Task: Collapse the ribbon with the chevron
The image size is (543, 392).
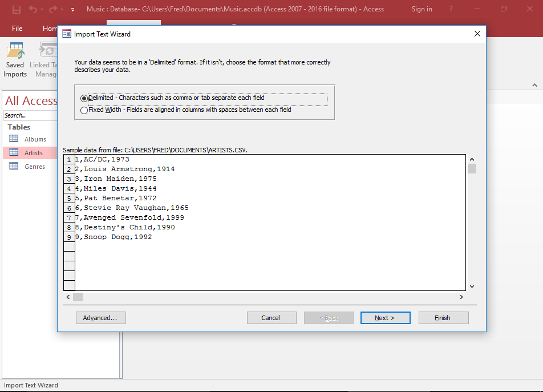Action: (534, 85)
